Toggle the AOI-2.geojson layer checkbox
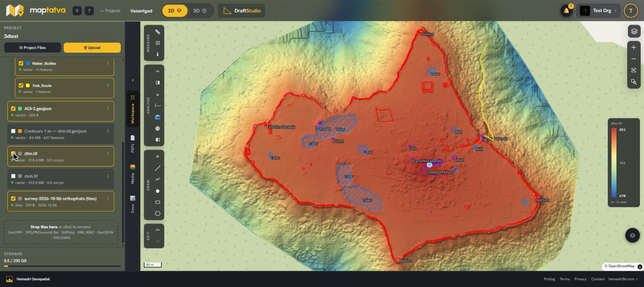Viewport: 644px width, 287px height. coord(13,109)
